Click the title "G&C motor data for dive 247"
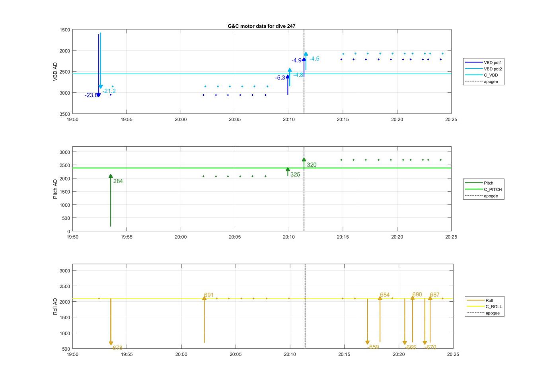The width and height of the screenshot is (557, 392). pyautogui.click(x=261, y=26)
